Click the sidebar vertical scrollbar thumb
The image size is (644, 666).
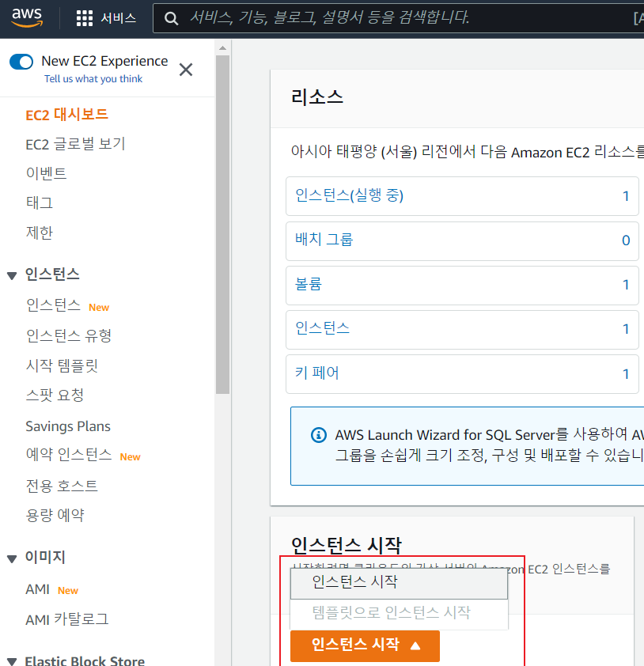click(222, 225)
